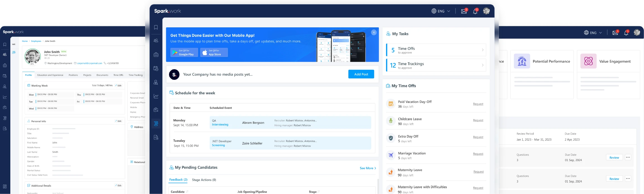644x194 pixels.
Task: Open the Education and Experience tab
Action: [50, 75]
